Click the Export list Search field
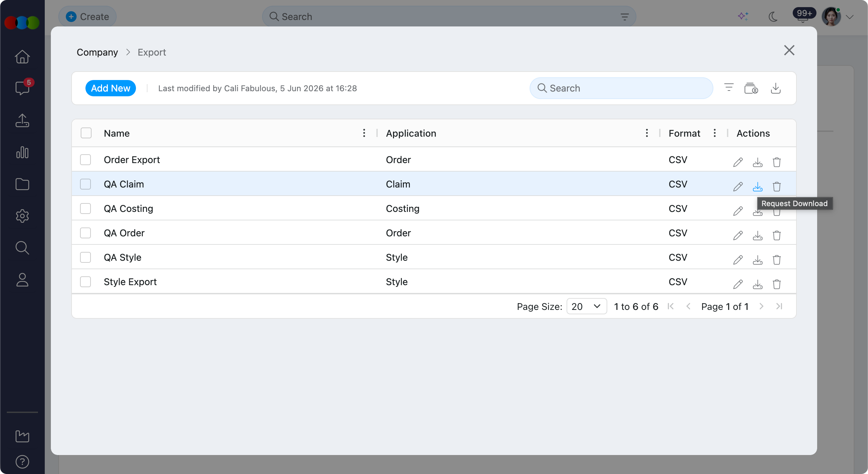 click(x=621, y=88)
